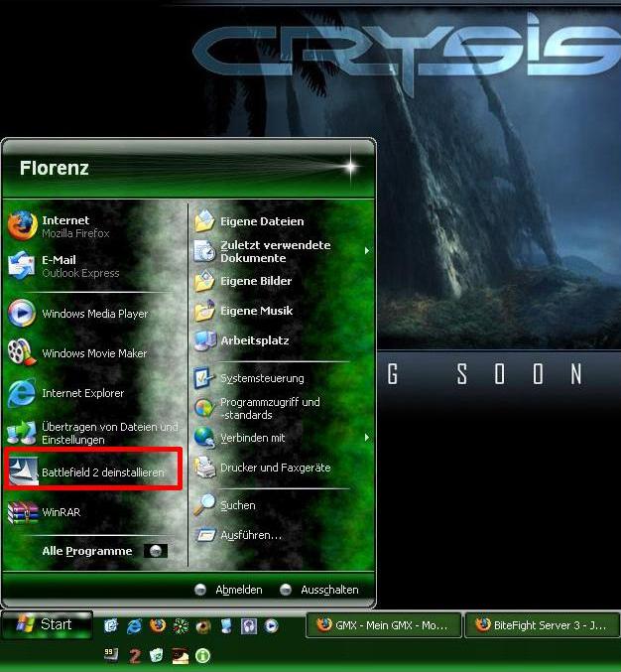Open WinRAR from the Start menu
The height and width of the screenshot is (672, 621).
(60, 512)
